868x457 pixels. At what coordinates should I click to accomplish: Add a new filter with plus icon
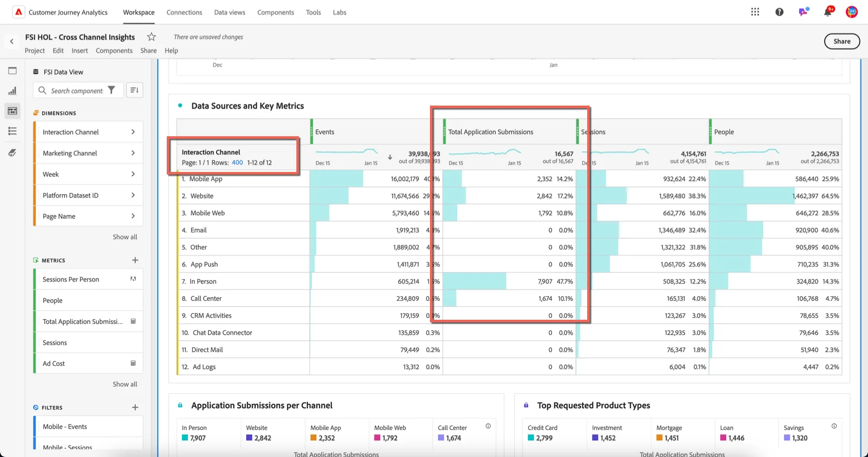135,407
